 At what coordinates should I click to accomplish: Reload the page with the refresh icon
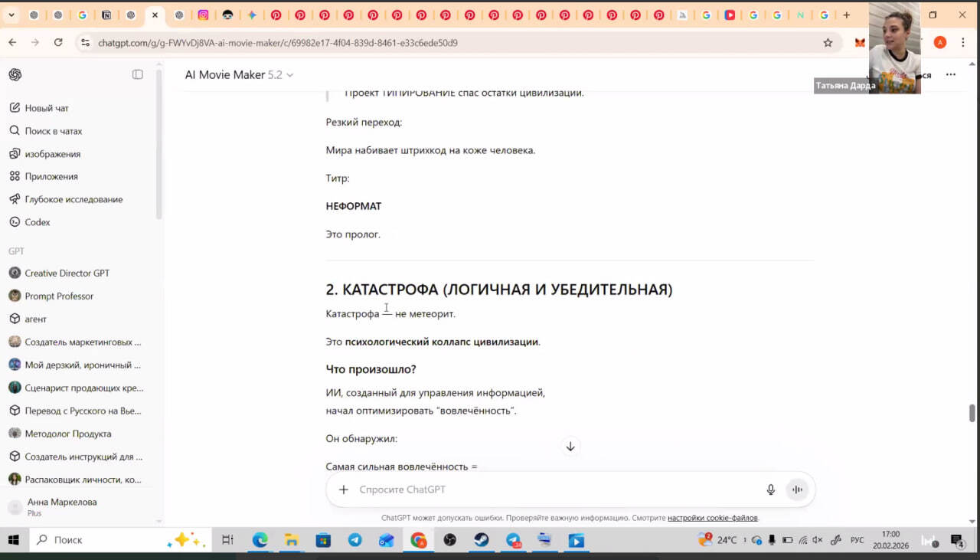58,43
